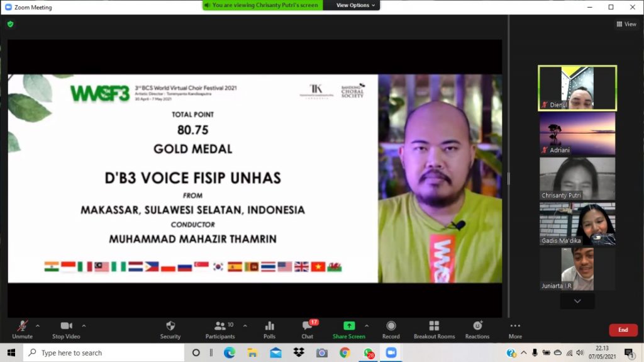Open the notification center icon

pyautogui.click(x=629, y=353)
